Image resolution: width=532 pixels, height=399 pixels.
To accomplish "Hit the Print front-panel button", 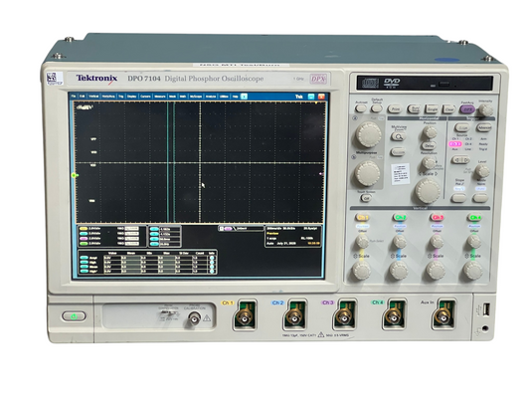I will coord(395,109).
